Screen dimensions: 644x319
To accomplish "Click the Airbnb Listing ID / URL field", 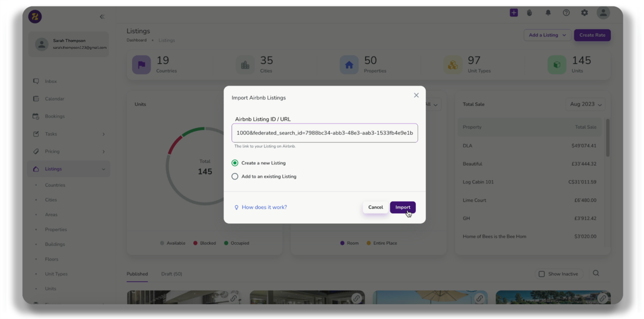I will pos(325,133).
